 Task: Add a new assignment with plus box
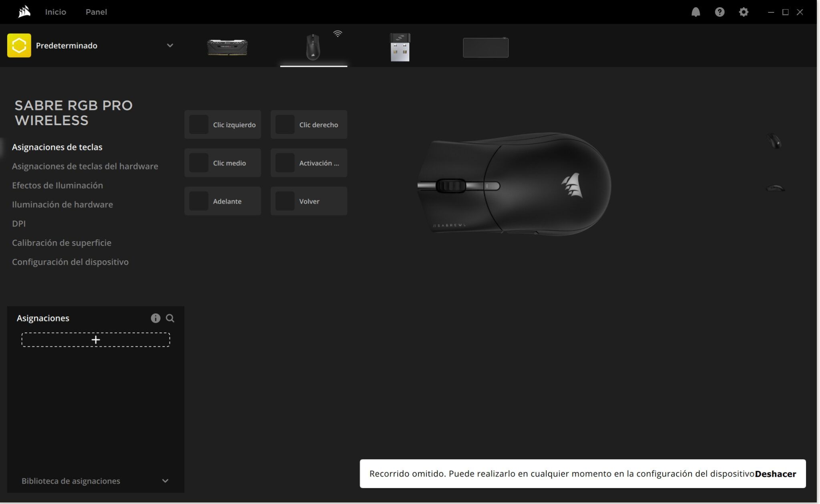96,340
